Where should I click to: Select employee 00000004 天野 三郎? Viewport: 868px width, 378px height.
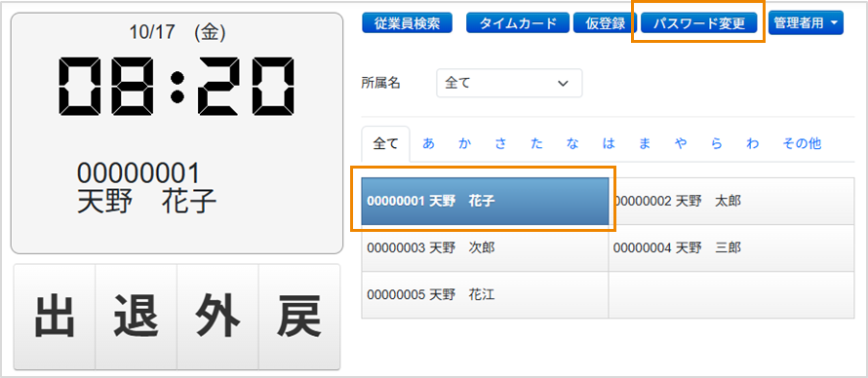[x=731, y=248]
